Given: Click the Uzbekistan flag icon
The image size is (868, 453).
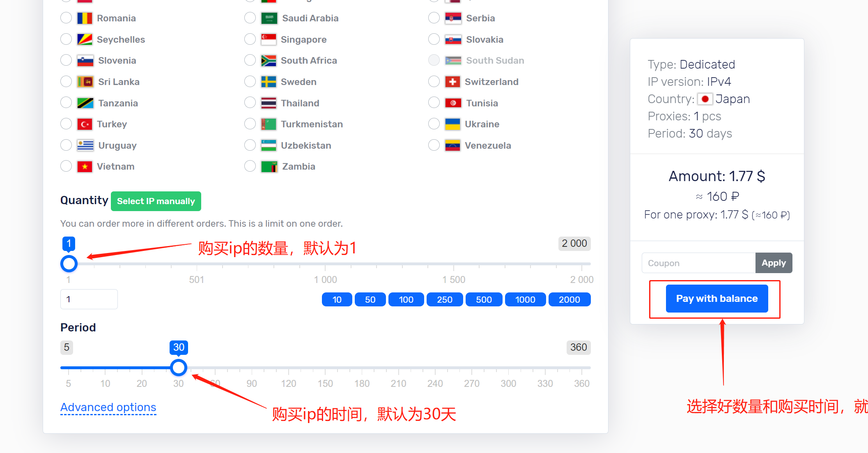Looking at the screenshot, I should coord(269,145).
